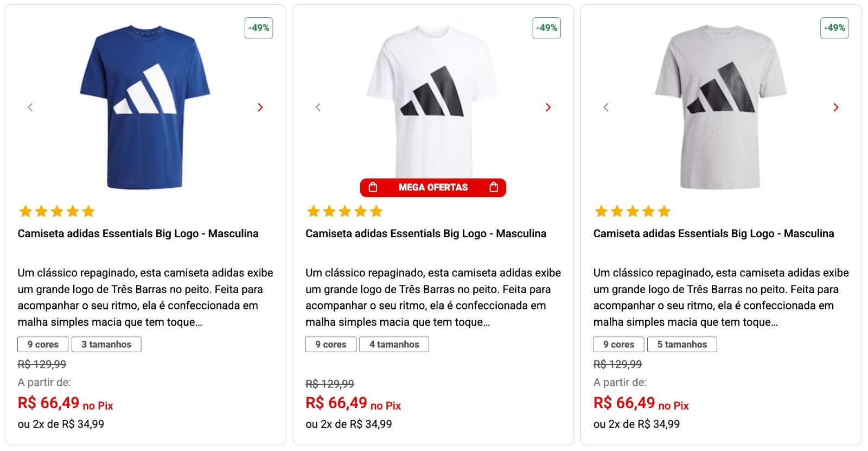The height and width of the screenshot is (451, 868).
Task: Open the gray shirt product title link
Action: pos(713,234)
